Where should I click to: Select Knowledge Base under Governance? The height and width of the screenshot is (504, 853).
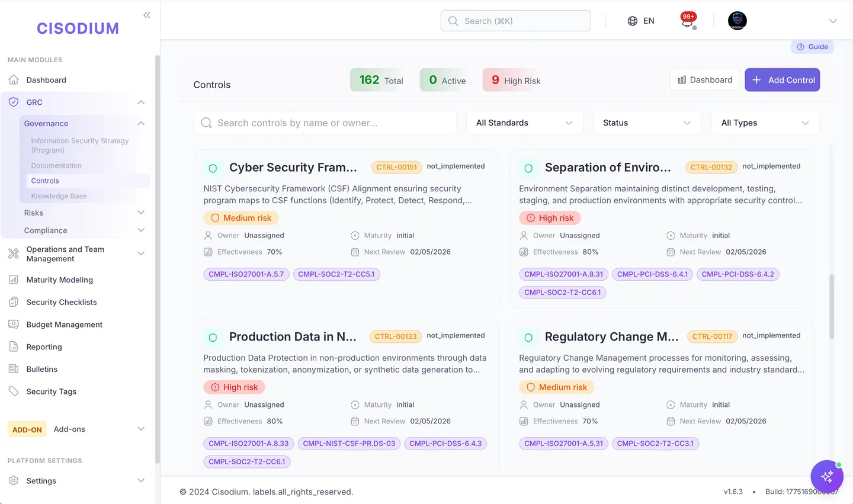tap(59, 196)
